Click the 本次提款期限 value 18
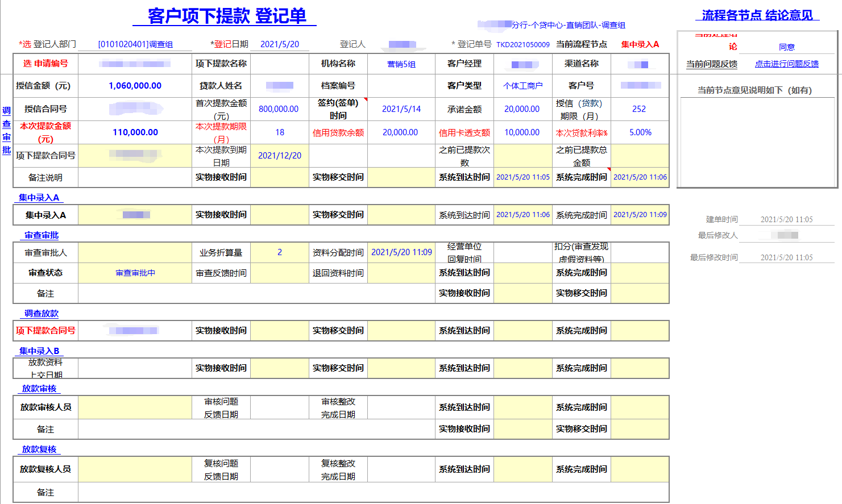The image size is (842, 504). click(x=280, y=132)
